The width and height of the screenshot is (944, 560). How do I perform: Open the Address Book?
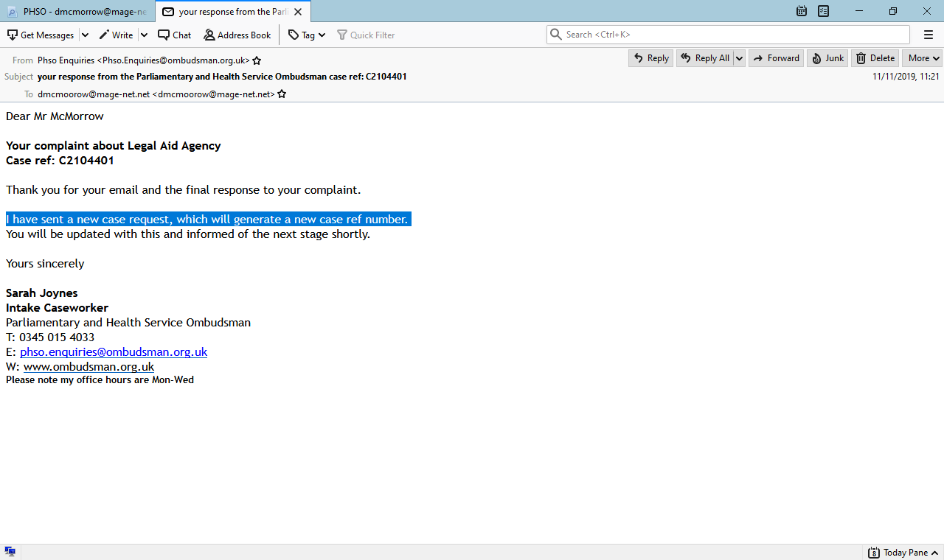237,35
